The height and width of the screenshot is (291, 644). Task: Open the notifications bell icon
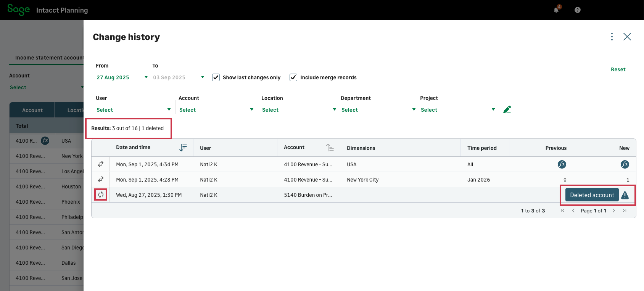click(x=556, y=10)
